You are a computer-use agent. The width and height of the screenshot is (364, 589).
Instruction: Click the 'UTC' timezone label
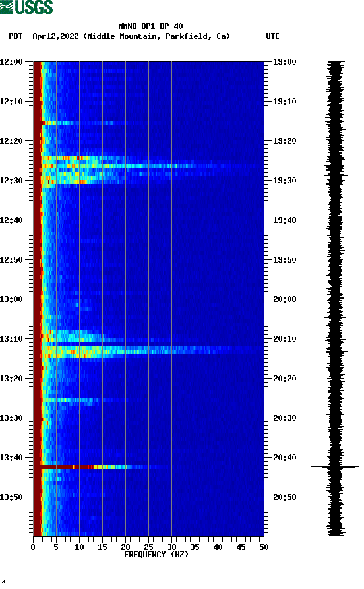(273, 36)
